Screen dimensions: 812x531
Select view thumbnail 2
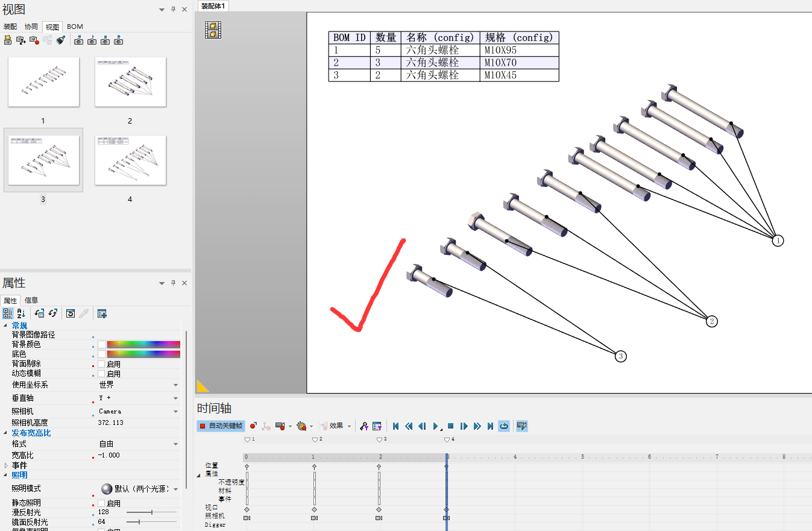(x=130, y=82)
